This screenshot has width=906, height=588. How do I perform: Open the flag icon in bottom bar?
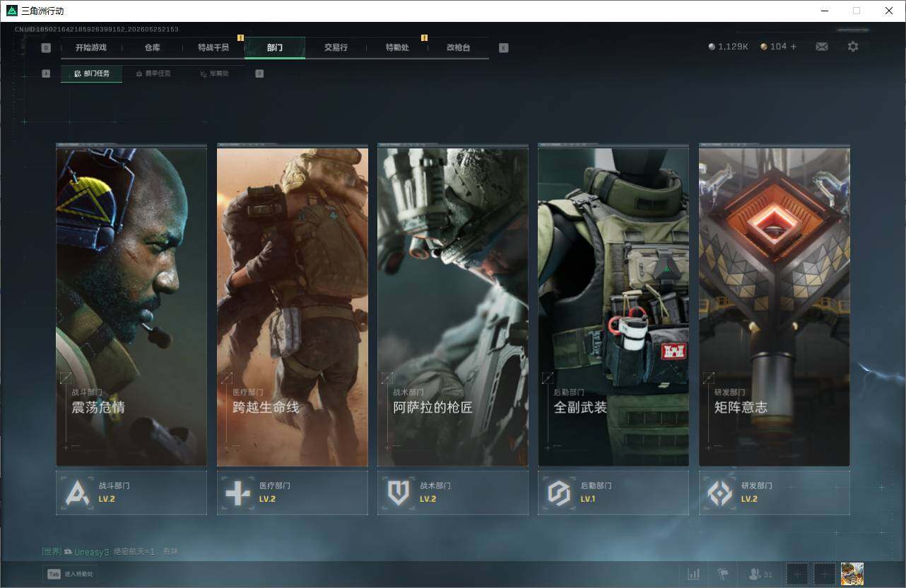(x=723, y=574)
